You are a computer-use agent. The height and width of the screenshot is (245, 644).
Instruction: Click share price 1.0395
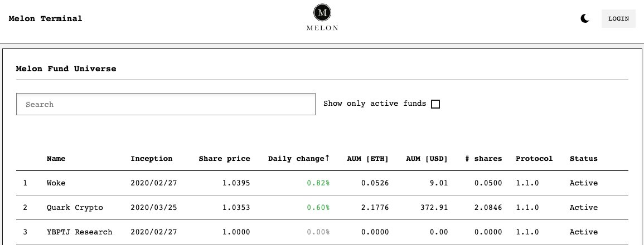pyautogui.click(x=236, y=183)
